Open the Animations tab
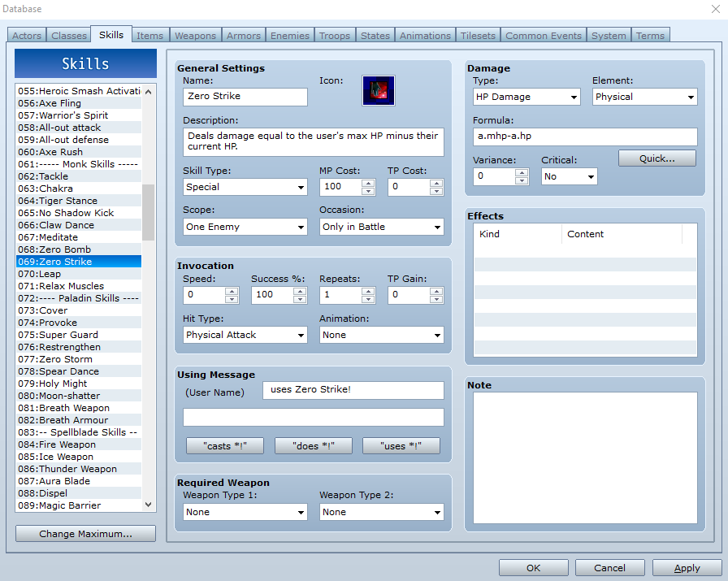This screenshot has height=581, width=728. [425, 35]
